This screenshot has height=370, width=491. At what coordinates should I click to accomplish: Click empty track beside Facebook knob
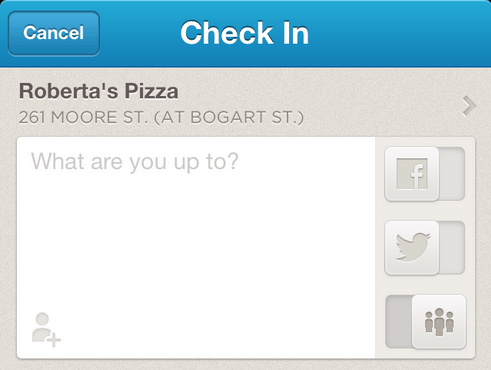click(452, 174)
